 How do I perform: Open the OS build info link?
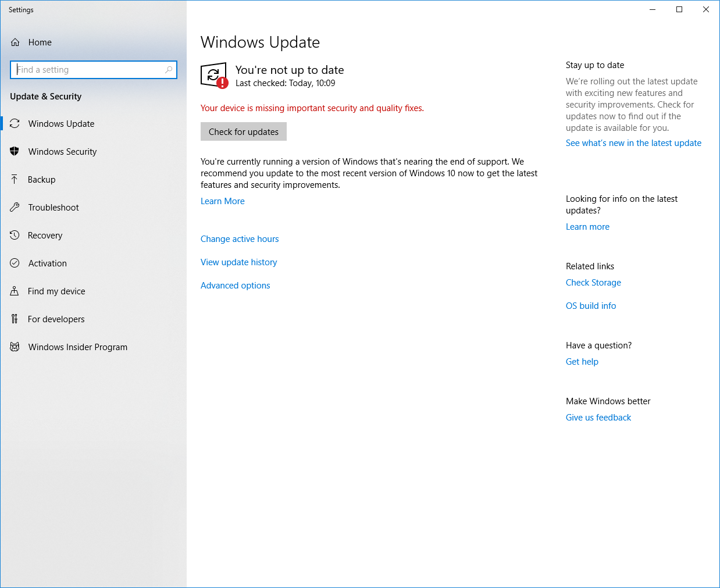point(591,306)
